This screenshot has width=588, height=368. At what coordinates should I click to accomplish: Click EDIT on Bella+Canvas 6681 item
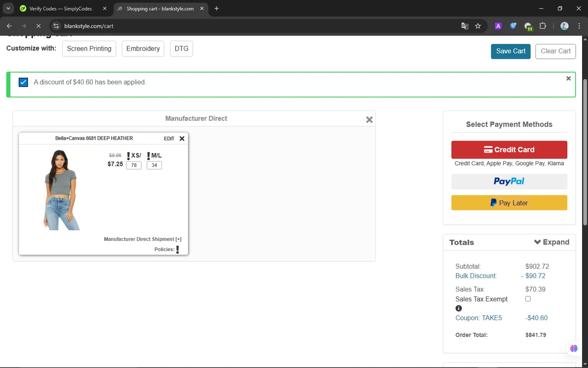click(x=169, y=138)
